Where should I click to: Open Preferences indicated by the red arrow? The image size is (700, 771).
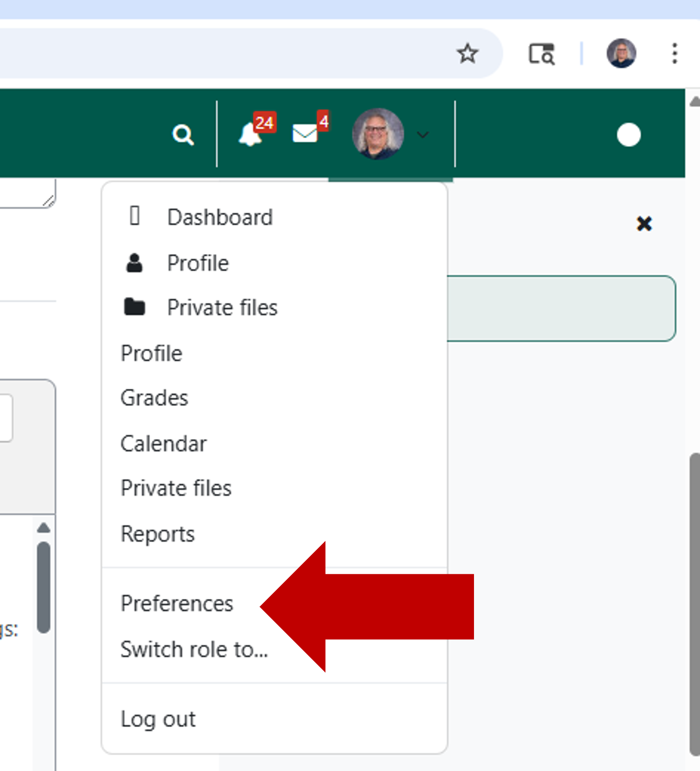point(177,604)
